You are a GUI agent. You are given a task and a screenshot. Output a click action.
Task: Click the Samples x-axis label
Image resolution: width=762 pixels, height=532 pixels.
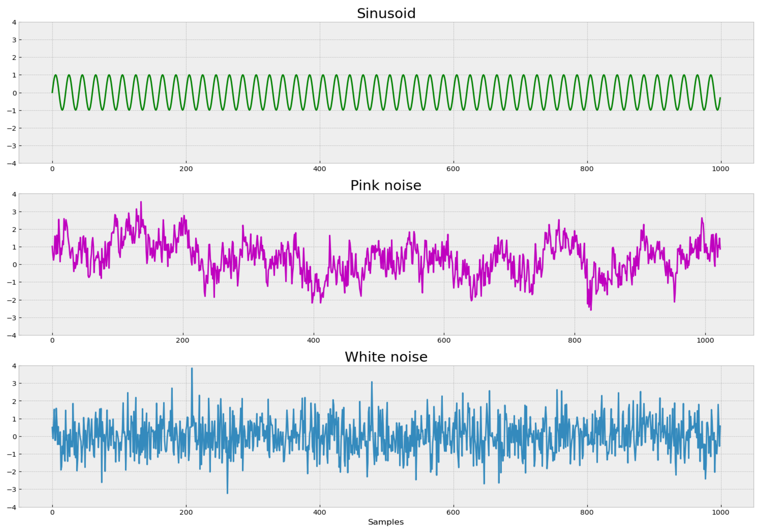[x=386, y=522]
